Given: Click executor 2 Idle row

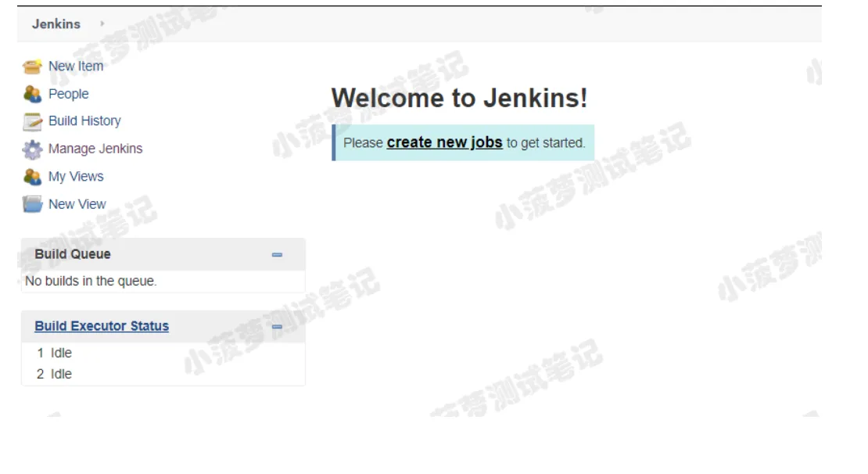Looking at the screenshot, I should 163,375.
